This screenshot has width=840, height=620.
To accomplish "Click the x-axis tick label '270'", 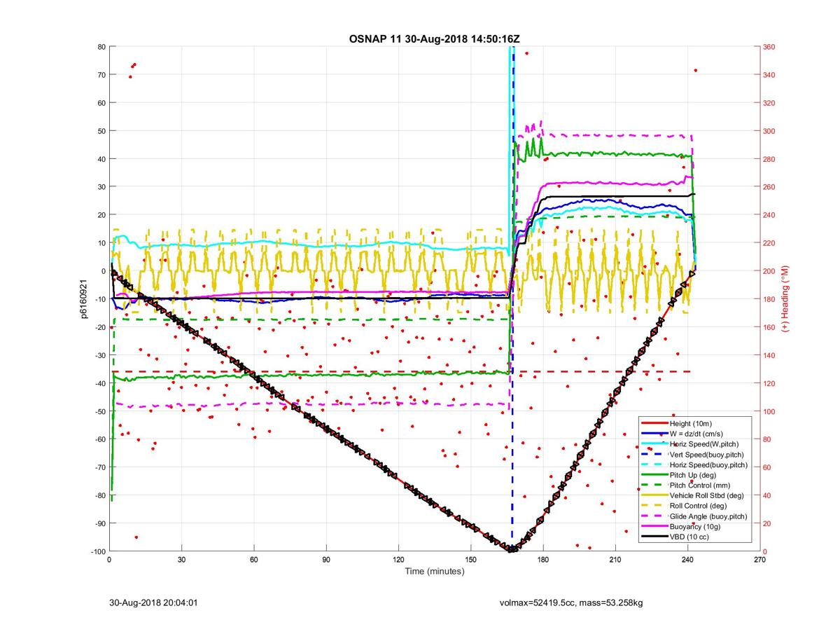I will [759, 560].
